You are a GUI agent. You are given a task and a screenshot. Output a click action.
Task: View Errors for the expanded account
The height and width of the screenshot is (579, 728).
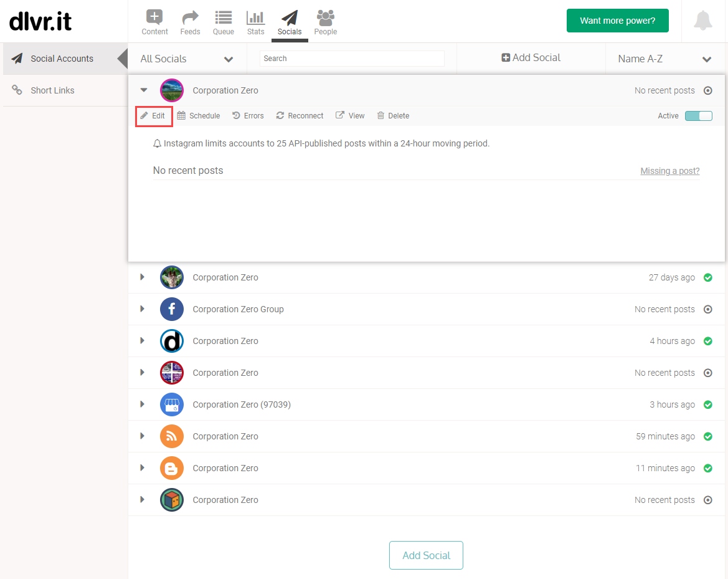click(248, 116)
